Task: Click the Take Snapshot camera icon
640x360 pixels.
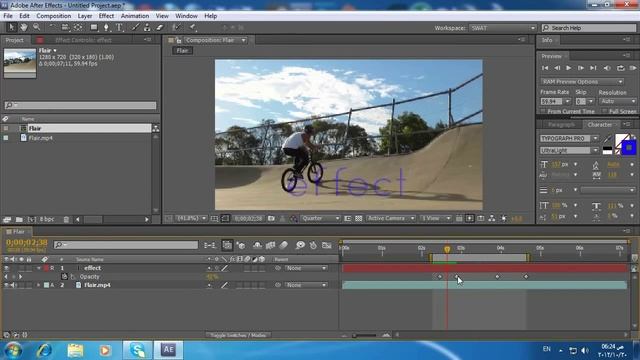Action: (x=271, y=219)
